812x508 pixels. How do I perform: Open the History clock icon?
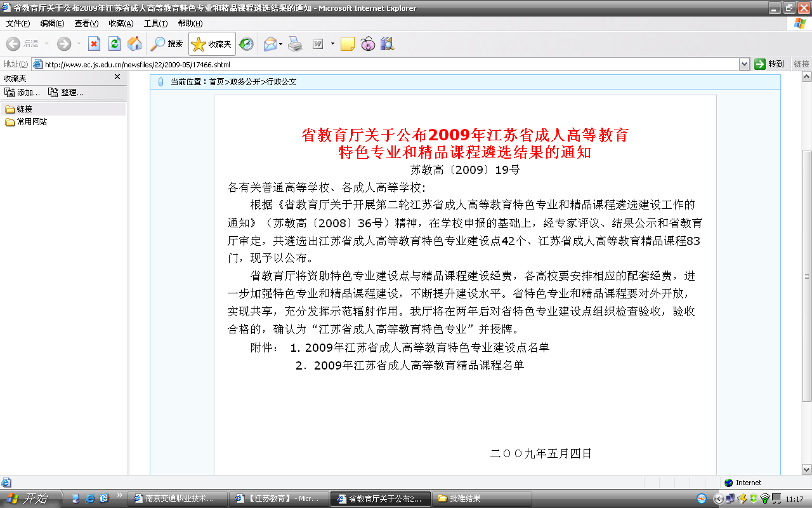point(246,44)
